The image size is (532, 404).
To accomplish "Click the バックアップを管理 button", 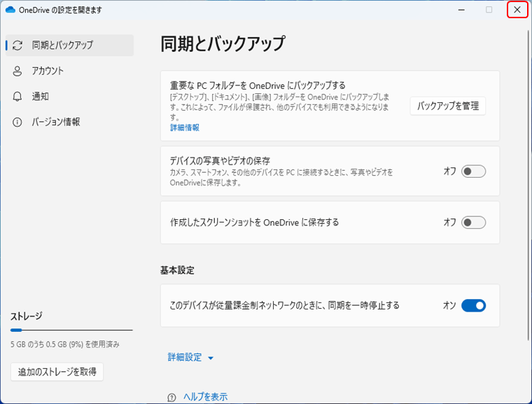I will click(x=447, y=106).
